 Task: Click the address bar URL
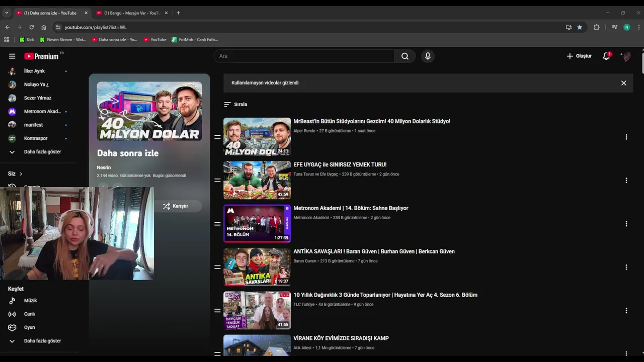click(96, 27)
